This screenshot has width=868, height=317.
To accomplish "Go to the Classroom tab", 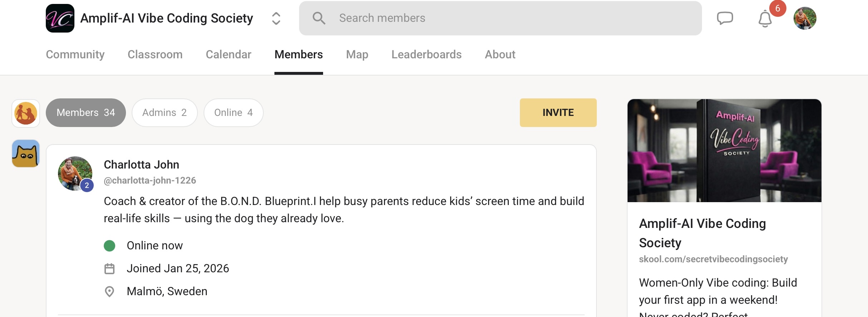I will (155, 54).
